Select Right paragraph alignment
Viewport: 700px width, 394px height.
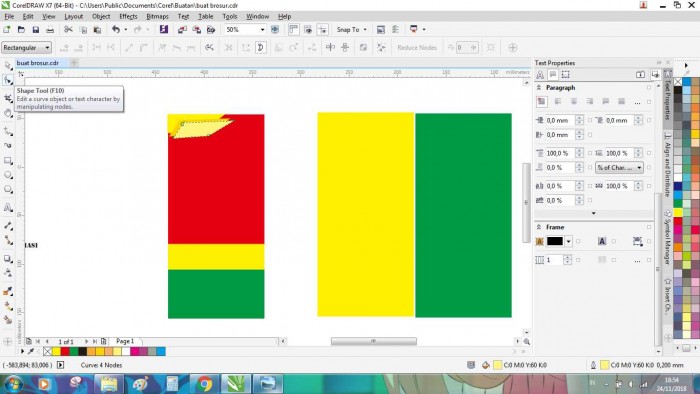click(590, 102)
